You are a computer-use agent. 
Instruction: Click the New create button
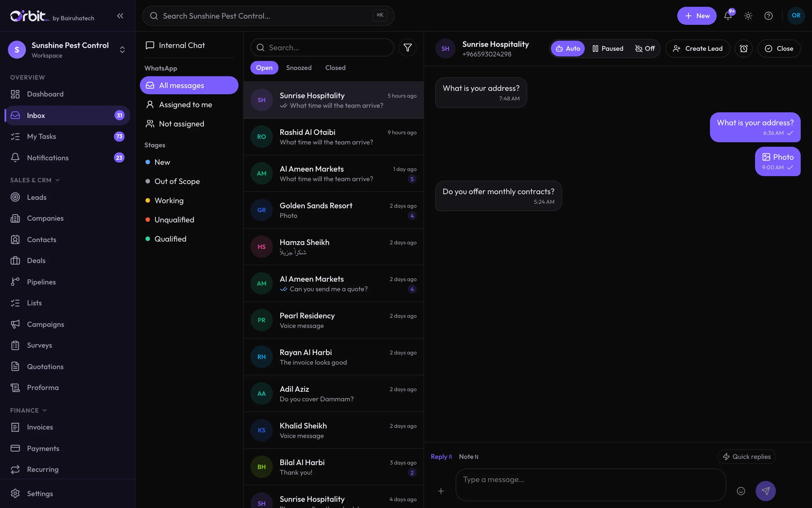pos(697,16)
